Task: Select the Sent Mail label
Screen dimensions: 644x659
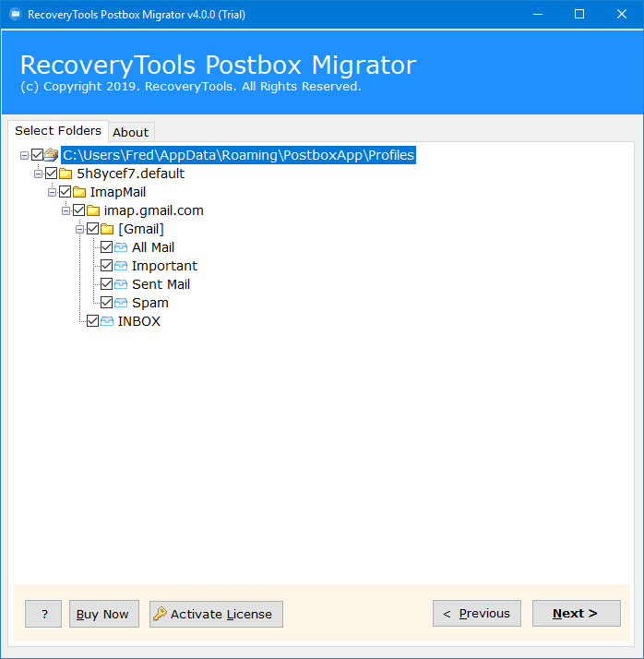Action: pos(161,284)
